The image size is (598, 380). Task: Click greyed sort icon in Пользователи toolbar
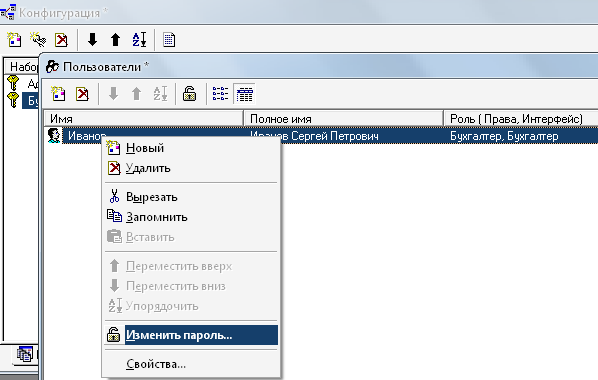(160, 93)
